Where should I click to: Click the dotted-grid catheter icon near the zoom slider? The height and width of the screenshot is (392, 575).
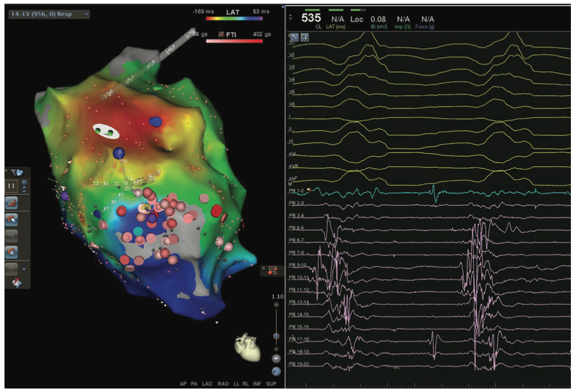[272, 270]
